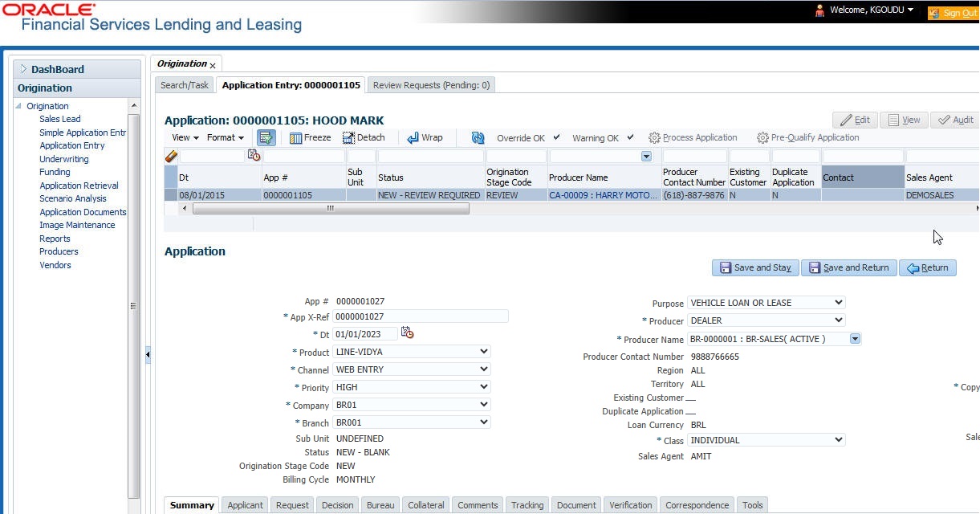980x514 pixels.
Task: Collapse the Origination tree node
Action: click(x=20, y=106)
